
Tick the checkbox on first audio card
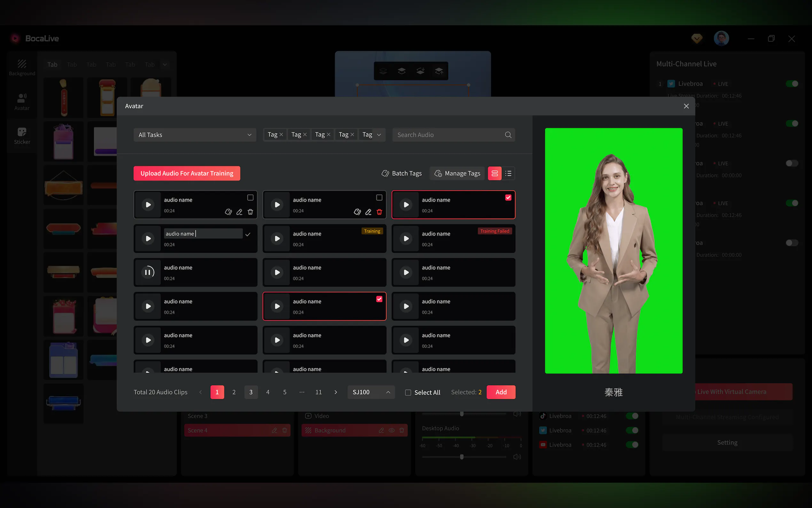pyautogui.click(x=250, y=198)
